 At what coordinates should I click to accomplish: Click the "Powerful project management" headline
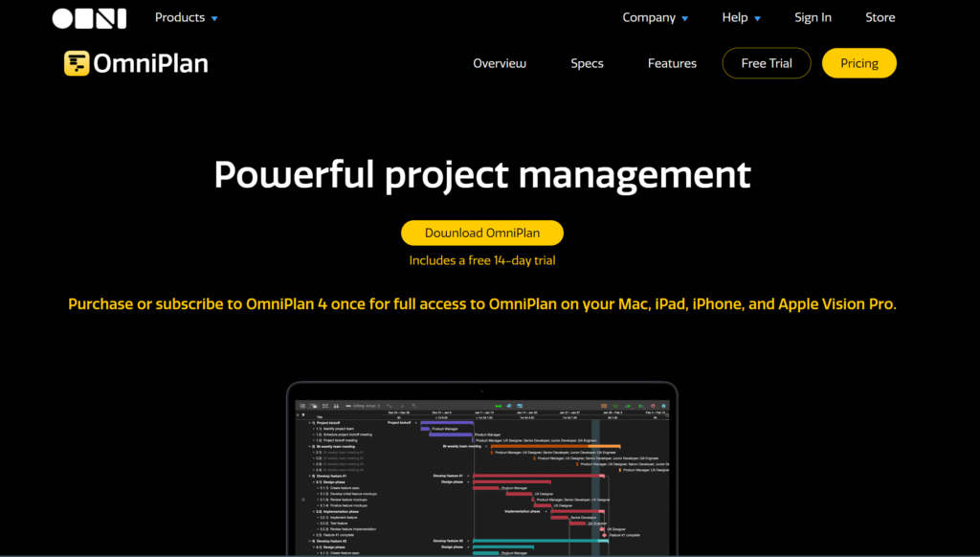pos(482,174)
